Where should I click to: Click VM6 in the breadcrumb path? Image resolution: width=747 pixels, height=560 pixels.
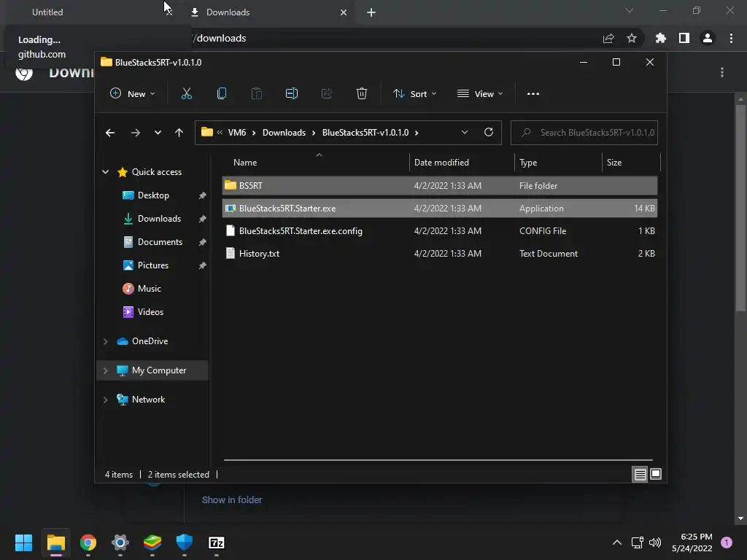click(237, 133)
